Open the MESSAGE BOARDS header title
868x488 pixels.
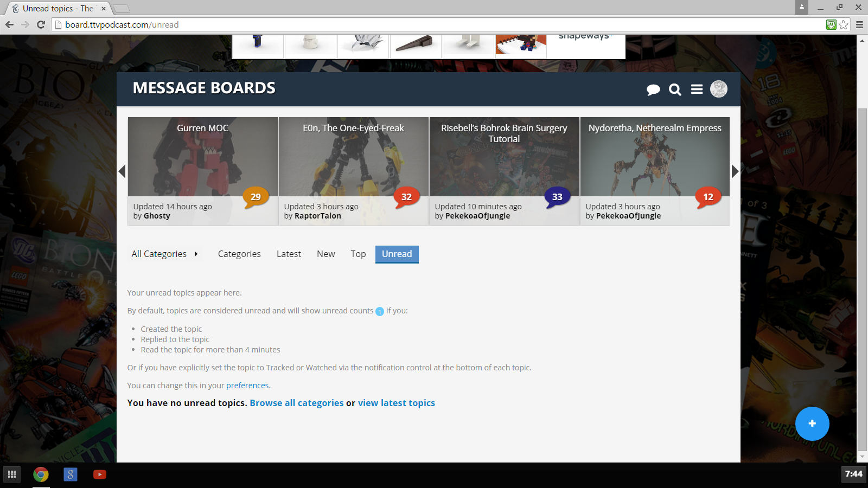(x=204, y=88)
